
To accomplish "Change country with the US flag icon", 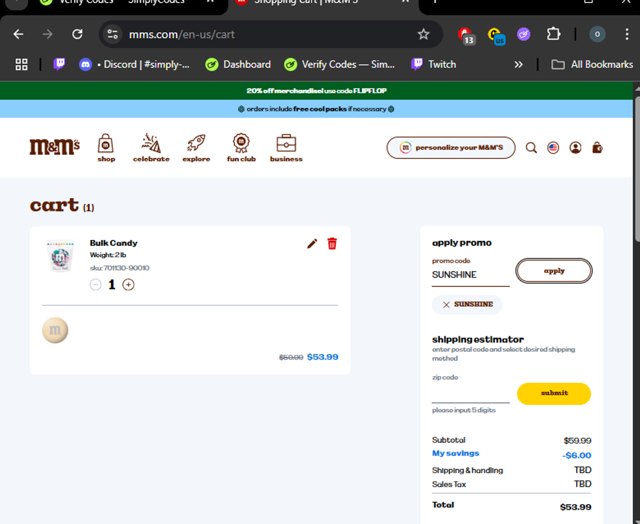I will pos(553,148).
